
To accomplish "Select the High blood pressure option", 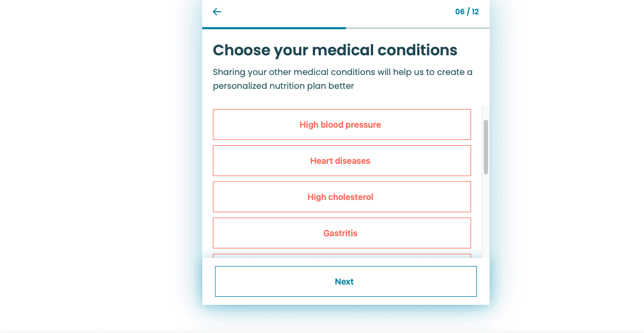I will coord(342,124).
